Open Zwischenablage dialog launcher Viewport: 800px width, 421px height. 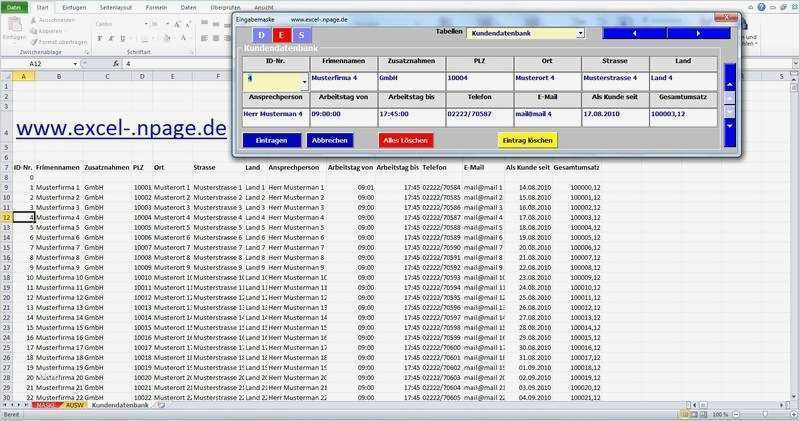point(87,52)
